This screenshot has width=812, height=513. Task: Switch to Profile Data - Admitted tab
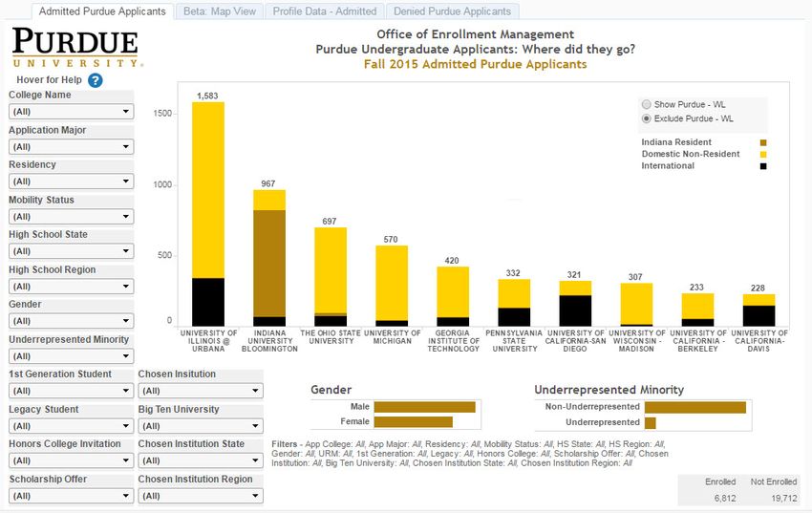[x=325, y=11]
